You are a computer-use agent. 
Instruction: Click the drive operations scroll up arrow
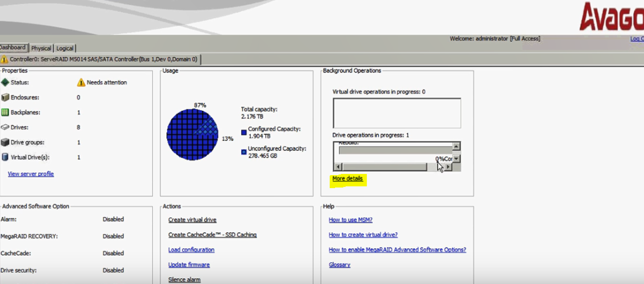click(457, 147)
